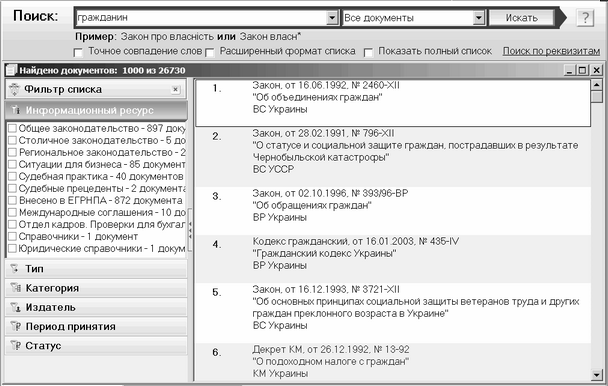Click into the search field containing гражданин

click(201, 18)
